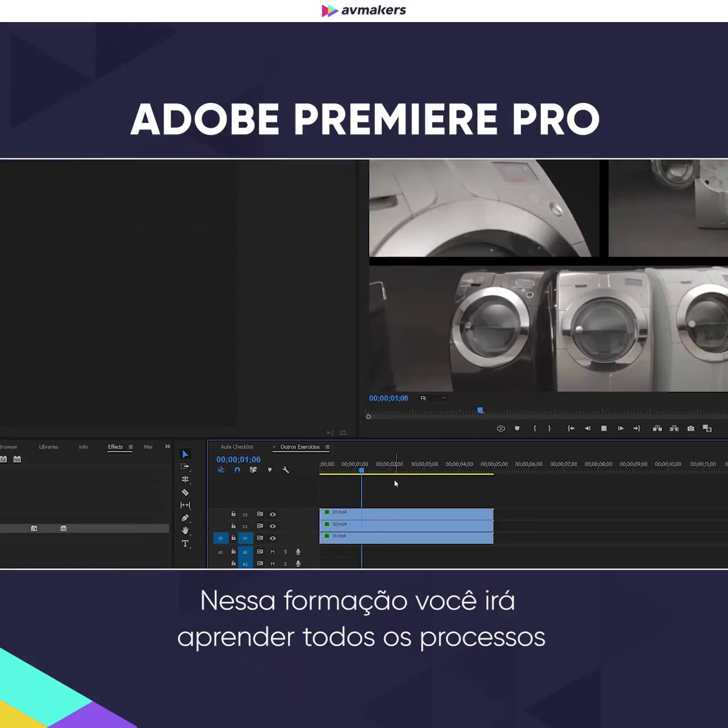
Task: Open the Libraries panel tab
Action: click(48, 447)
